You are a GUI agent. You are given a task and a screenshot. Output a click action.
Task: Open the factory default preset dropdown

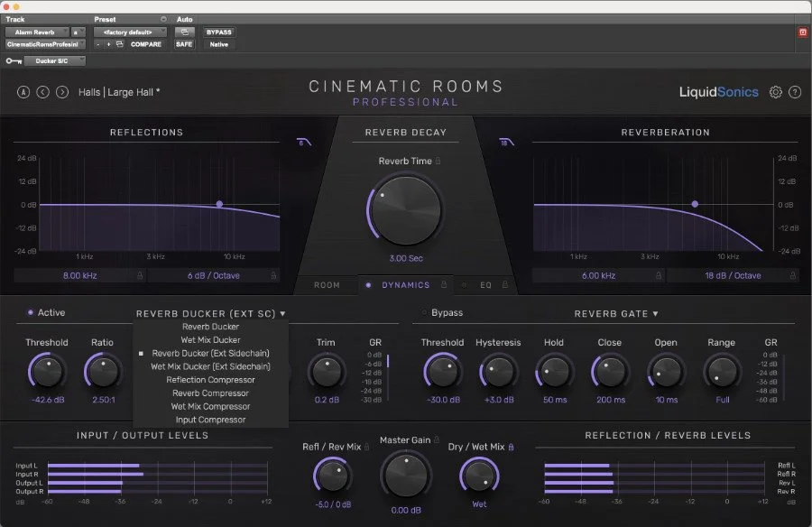tap(130, 32)
